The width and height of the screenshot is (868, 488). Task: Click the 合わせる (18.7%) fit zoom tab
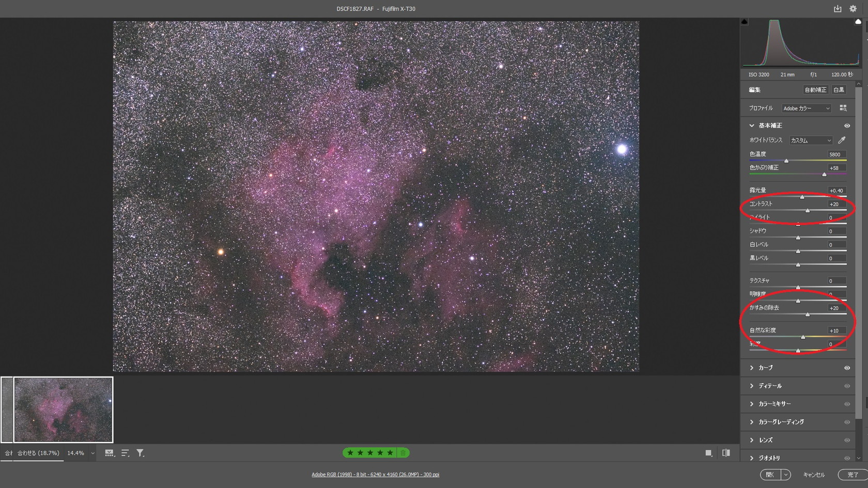(x=38, y=453)
